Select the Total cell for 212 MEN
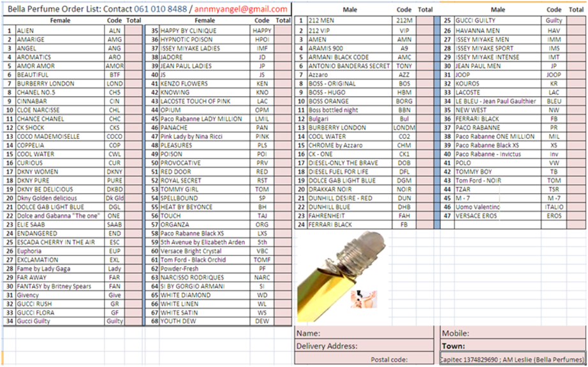The height and width of the screenshot is (367, 588). point(425,21)
